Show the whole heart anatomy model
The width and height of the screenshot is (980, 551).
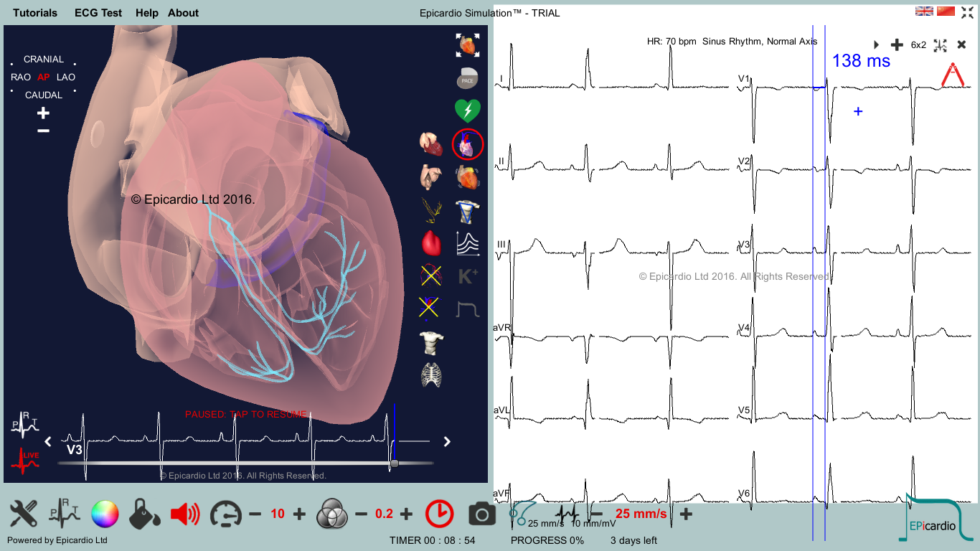click(431, 143)
